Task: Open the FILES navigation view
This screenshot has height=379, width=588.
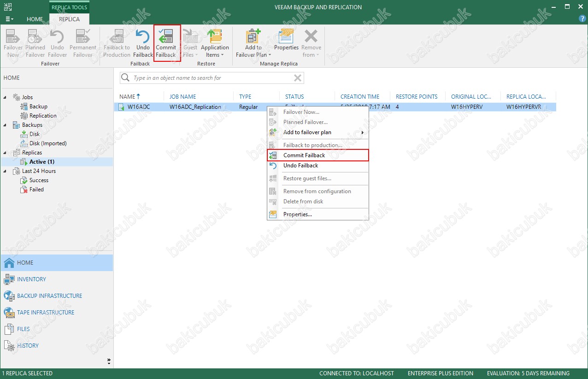Action: coord(57,329)
